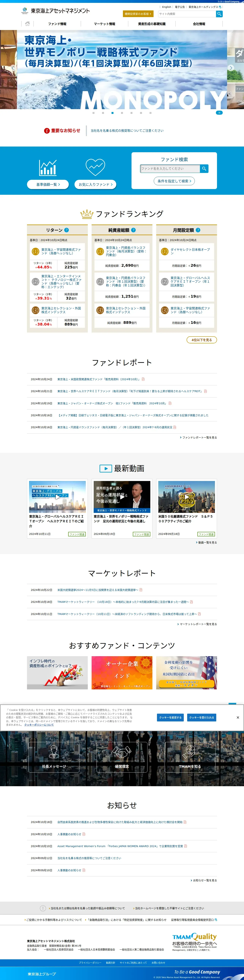Image resolution: width=244 pixels, height=980 pixels.
Task: Click 基準価額一覧 button
Action: (48, 184)
